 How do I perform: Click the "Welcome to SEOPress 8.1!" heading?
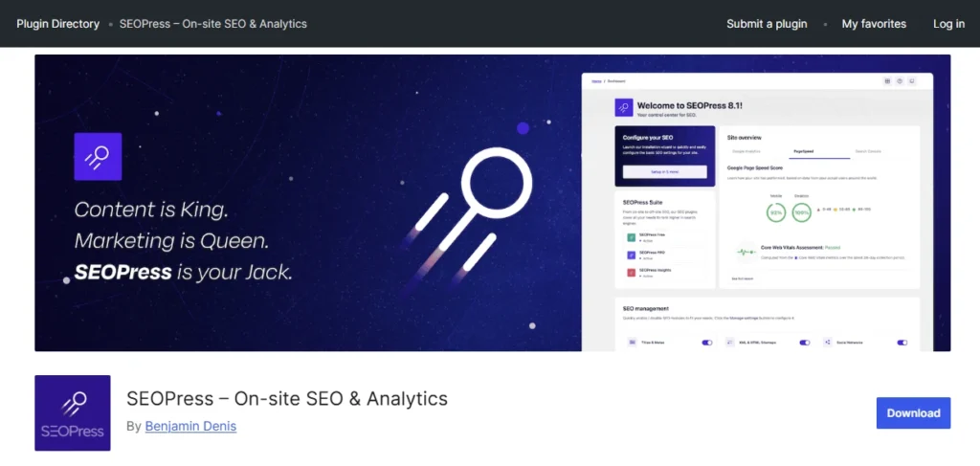pyautogui.click(x=689, y=105)
